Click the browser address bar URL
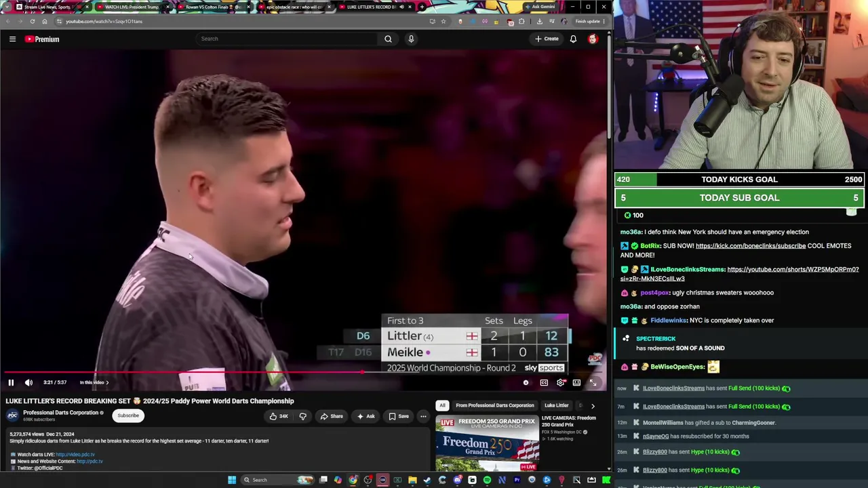This screenshot has width=868, height=488. pyautogui.click(x=104, y=21)
